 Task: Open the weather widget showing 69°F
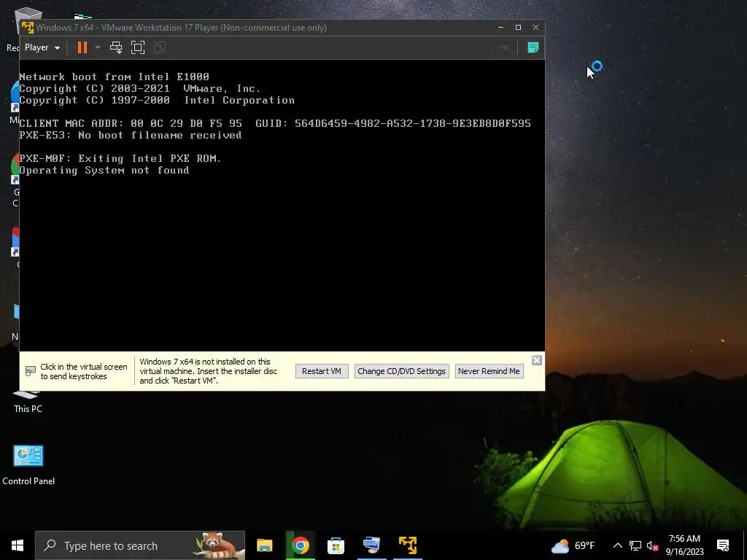click(x=573, y=545)
